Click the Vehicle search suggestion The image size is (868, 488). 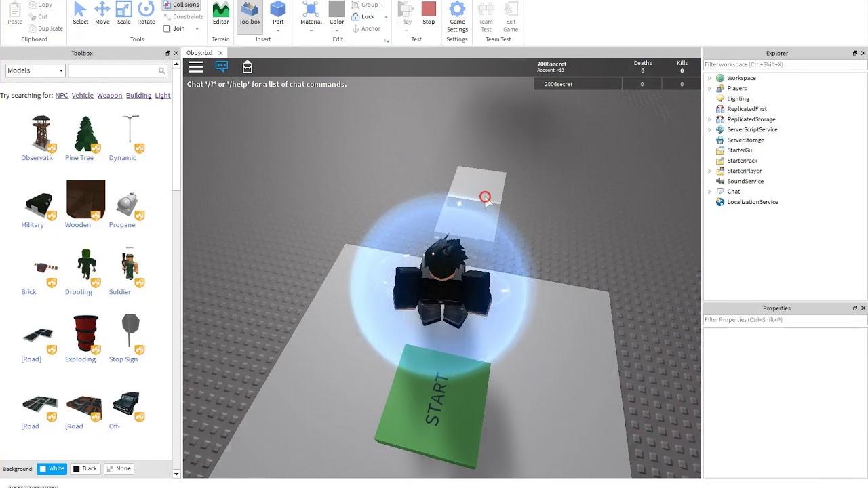click(x=83, y=96)
